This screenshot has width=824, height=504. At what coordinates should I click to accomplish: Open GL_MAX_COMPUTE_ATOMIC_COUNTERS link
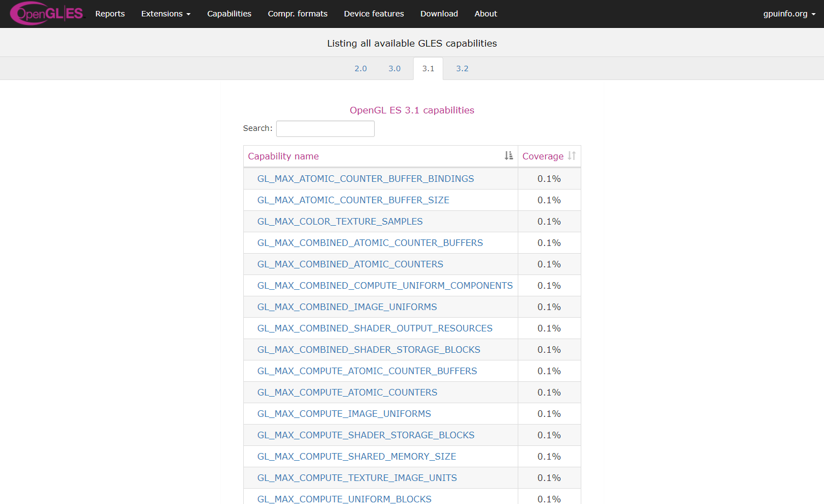point(347,392)
